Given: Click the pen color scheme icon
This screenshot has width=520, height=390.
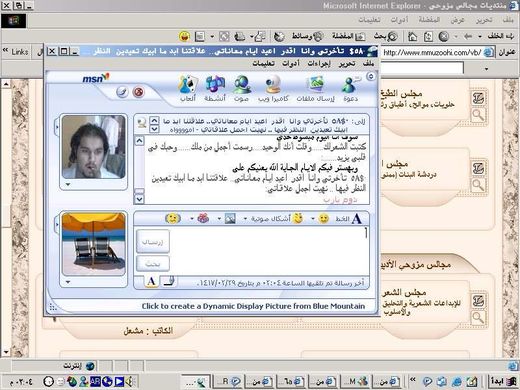Looking at the screenshot, I should [x=122, y=92].
